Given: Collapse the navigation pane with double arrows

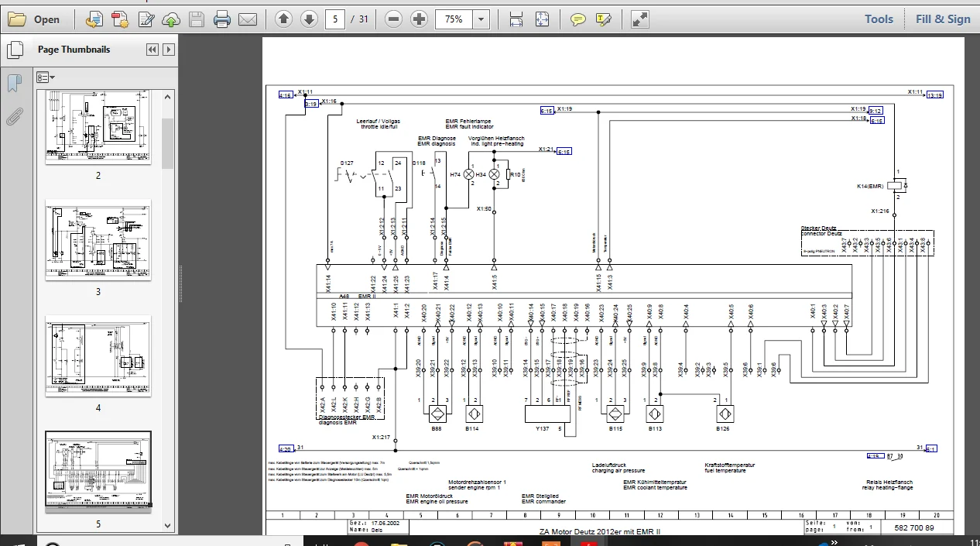Looking at the screenshot, I should tap(152, 50).
